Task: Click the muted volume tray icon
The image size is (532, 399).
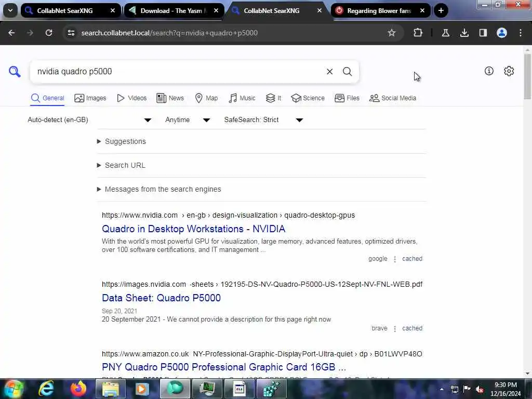Action: (x=480, y=389)
